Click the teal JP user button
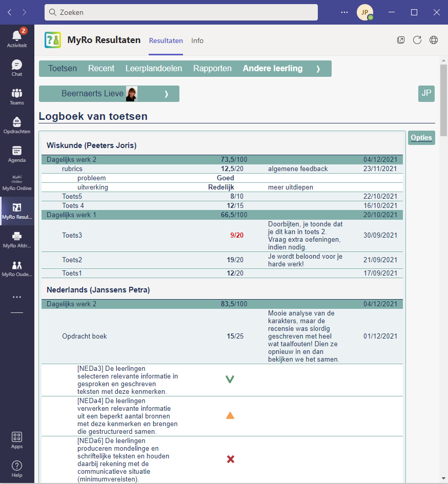The width and height of the screenshot is (448, 484). (x=426, y=94)
